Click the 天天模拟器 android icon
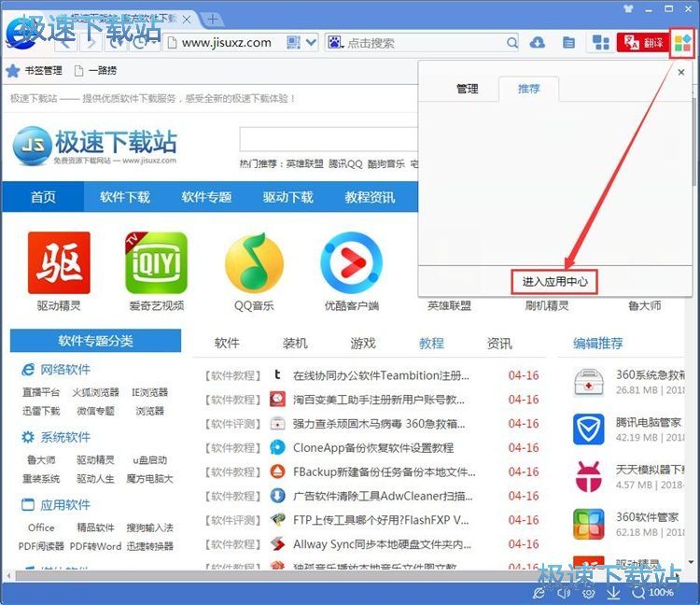The width and height of the screenshot is (700, 605). click(x=588, y=477)
